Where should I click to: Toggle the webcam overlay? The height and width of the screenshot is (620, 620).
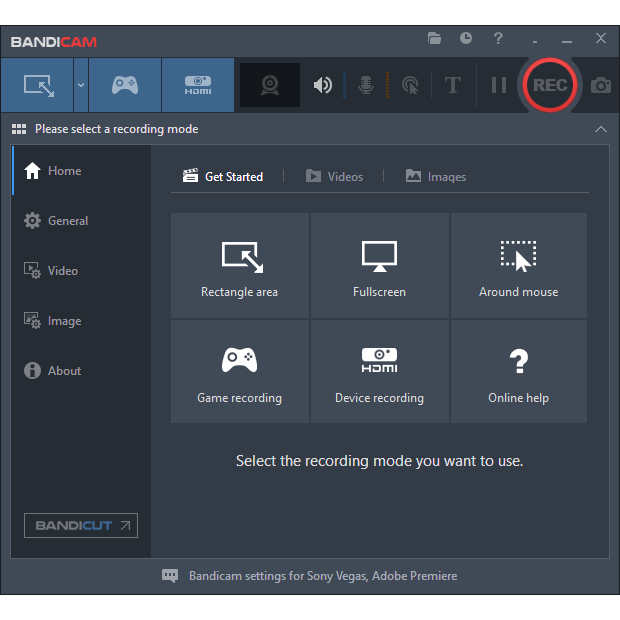[270, 85]
